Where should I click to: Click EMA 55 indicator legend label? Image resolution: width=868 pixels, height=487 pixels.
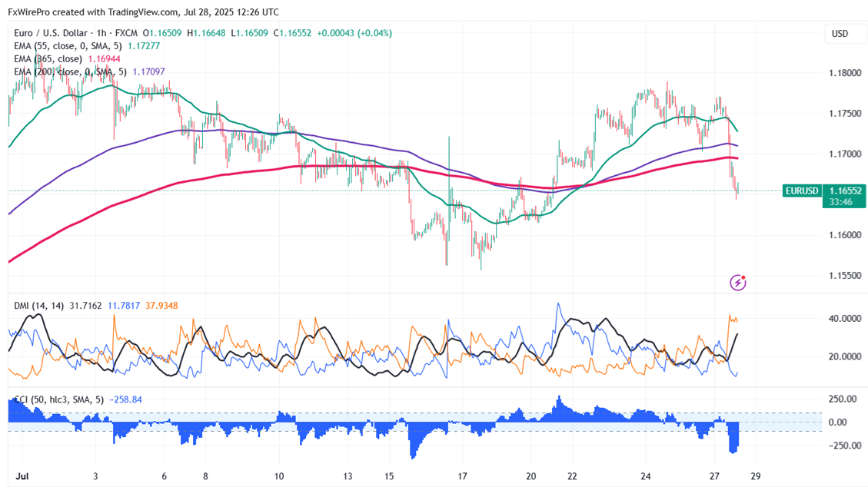(x=68, y=46)
